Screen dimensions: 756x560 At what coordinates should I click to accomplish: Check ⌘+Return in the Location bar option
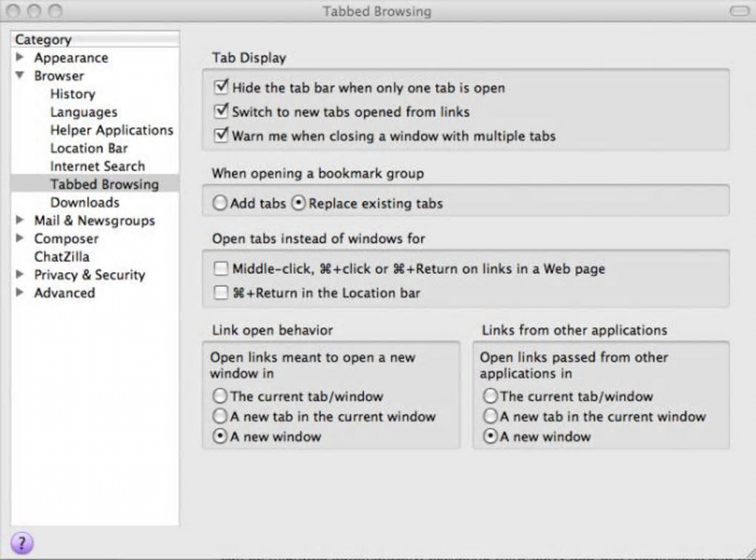pyautogui.click(x=220, y=293)
